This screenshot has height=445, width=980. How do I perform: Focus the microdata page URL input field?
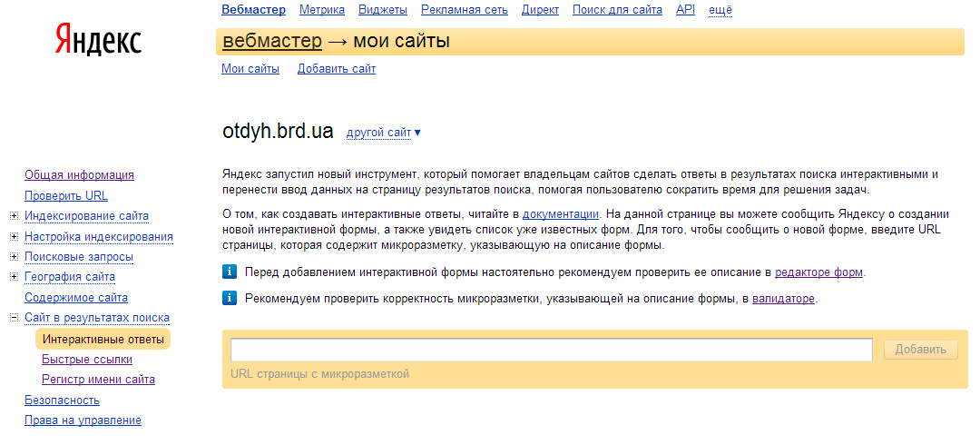tap(552, 350)
